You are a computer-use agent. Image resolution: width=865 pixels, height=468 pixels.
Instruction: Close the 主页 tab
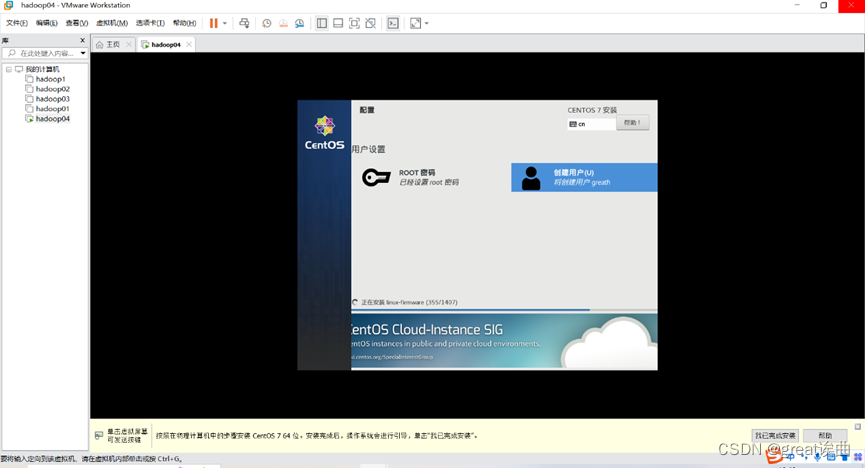click(x=129, y=45)
